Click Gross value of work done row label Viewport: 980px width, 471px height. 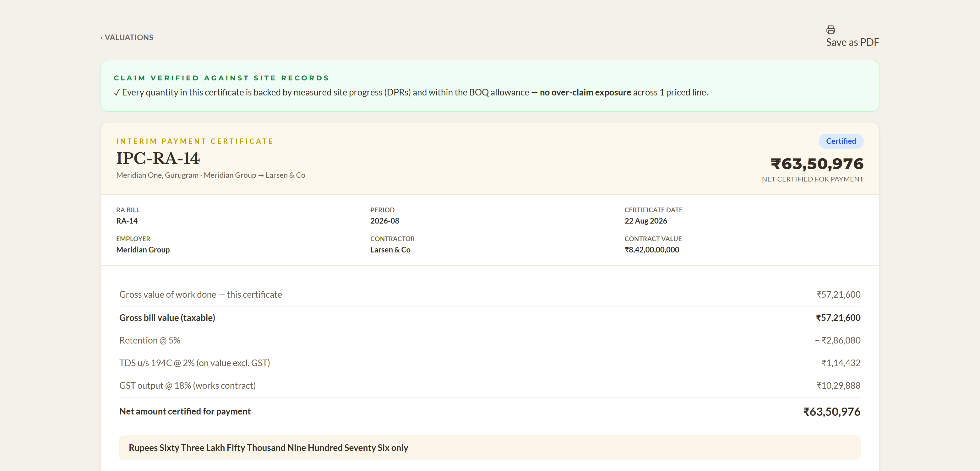(200, 295)
